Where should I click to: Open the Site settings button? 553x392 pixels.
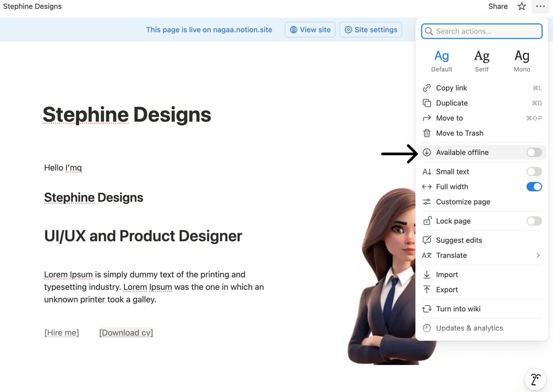[371, 30]
